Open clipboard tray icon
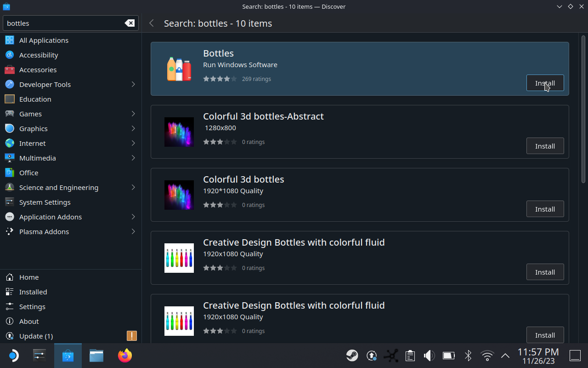Screen dimensions: 588x368 [410, 355]
